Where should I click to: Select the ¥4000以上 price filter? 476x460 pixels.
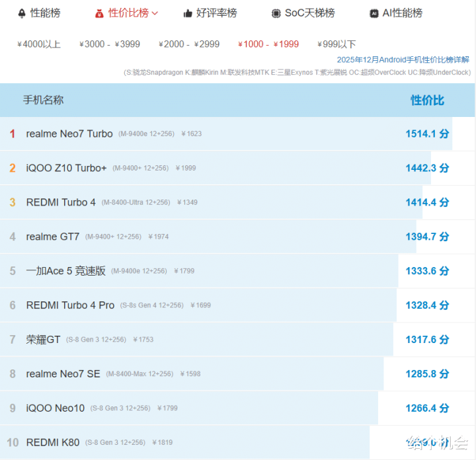click(39, 44)
